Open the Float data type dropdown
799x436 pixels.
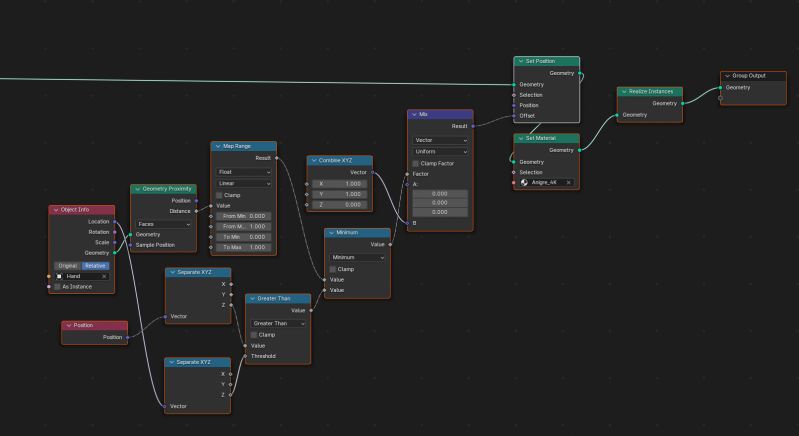click(244, 172)
